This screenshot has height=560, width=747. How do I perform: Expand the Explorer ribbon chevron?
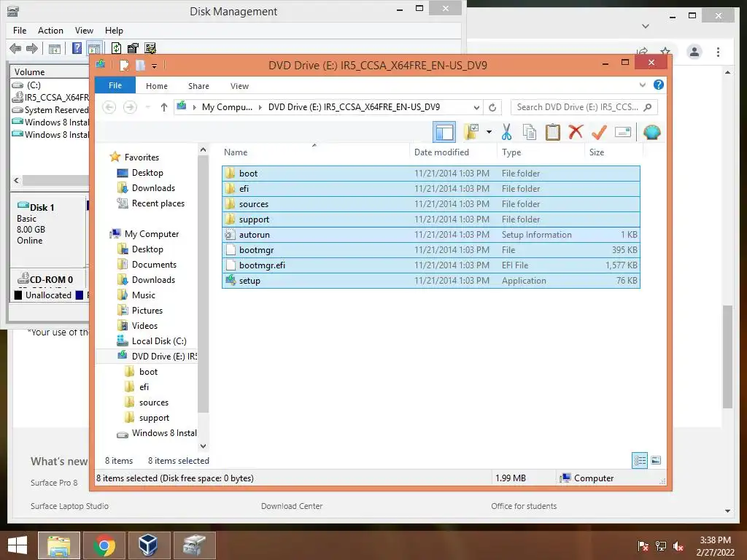tap(643, 85)
